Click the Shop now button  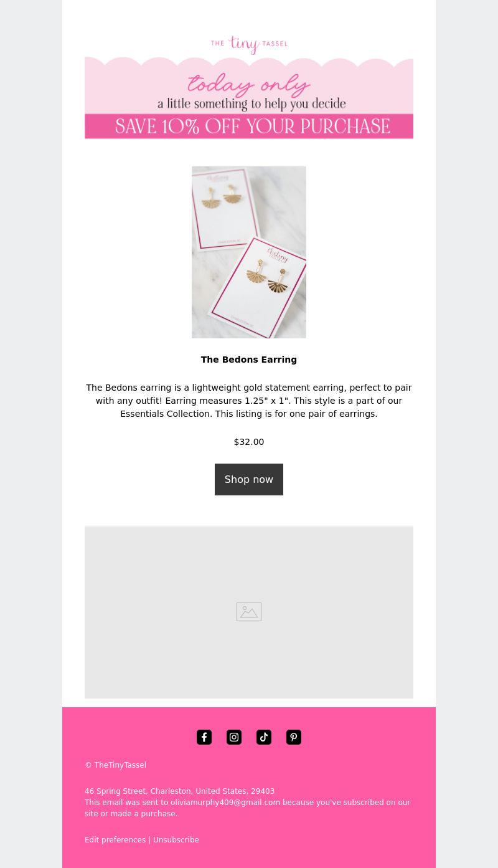pyautogui.click(x=249, y=479)
